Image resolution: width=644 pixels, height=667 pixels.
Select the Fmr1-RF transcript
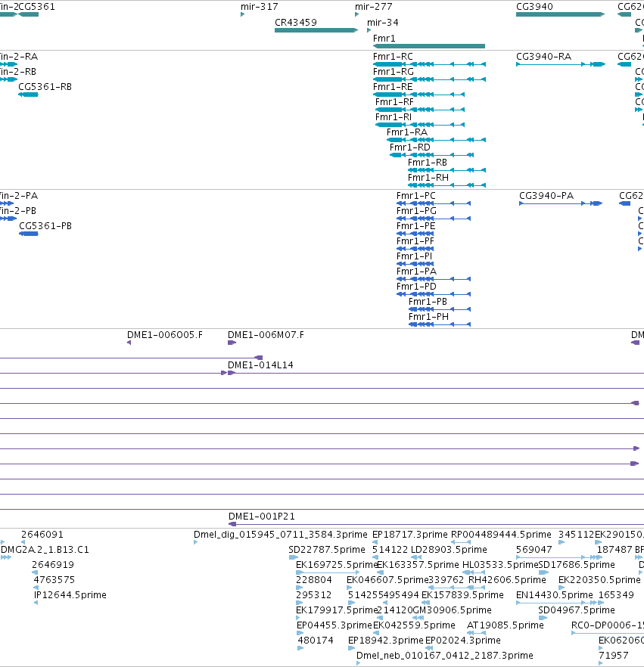[420, 110]
